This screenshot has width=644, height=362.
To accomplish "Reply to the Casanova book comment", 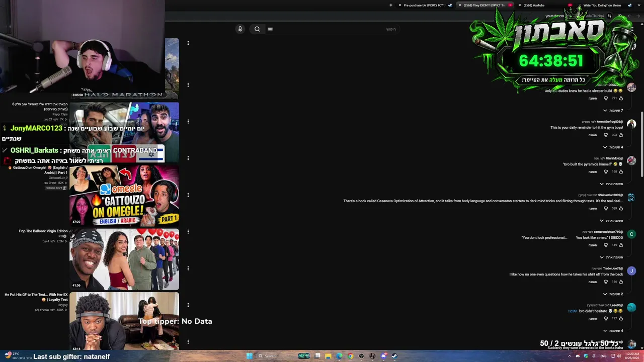I will 593,209.
